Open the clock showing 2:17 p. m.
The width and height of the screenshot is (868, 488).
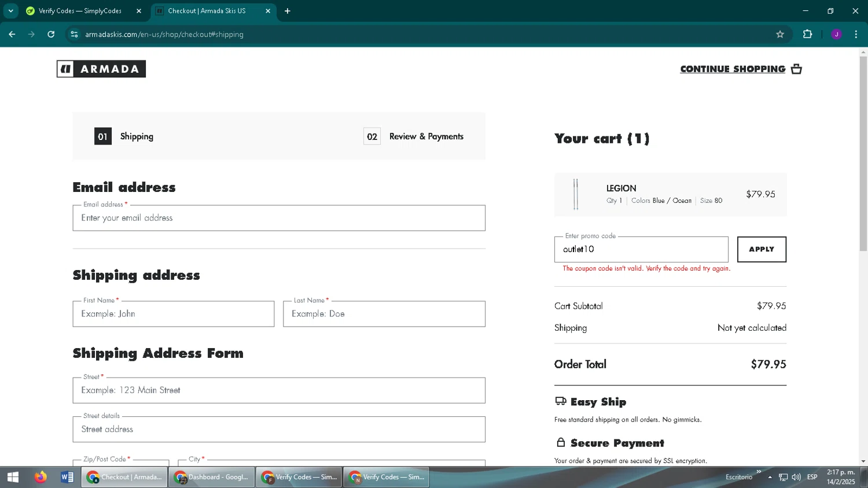[x=841, y=477]
